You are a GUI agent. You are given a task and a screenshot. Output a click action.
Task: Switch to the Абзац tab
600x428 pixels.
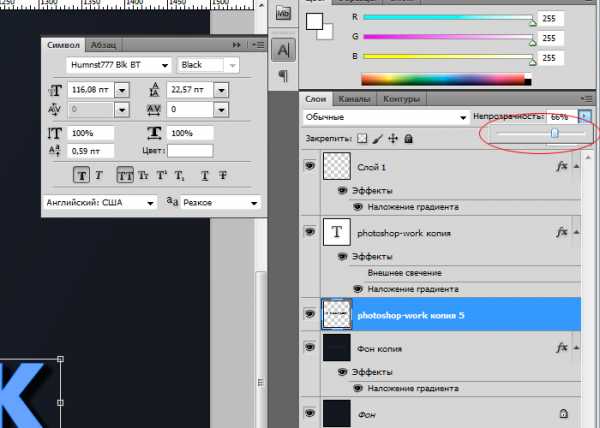[x=102, y=45]
